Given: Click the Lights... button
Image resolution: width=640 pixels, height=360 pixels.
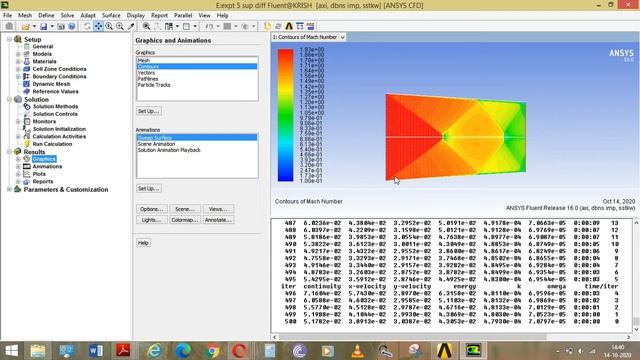Looking at the screenshot, I should click(x=151, y=220).
